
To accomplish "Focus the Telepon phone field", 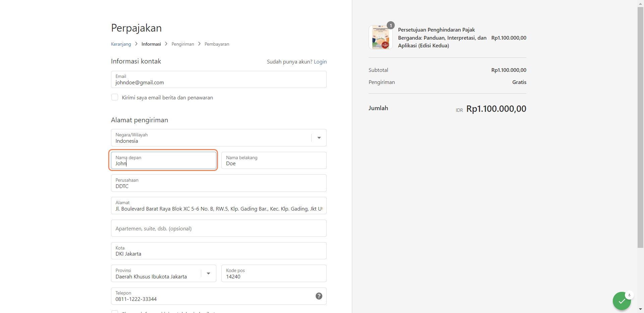I will (x=219, y=296).
